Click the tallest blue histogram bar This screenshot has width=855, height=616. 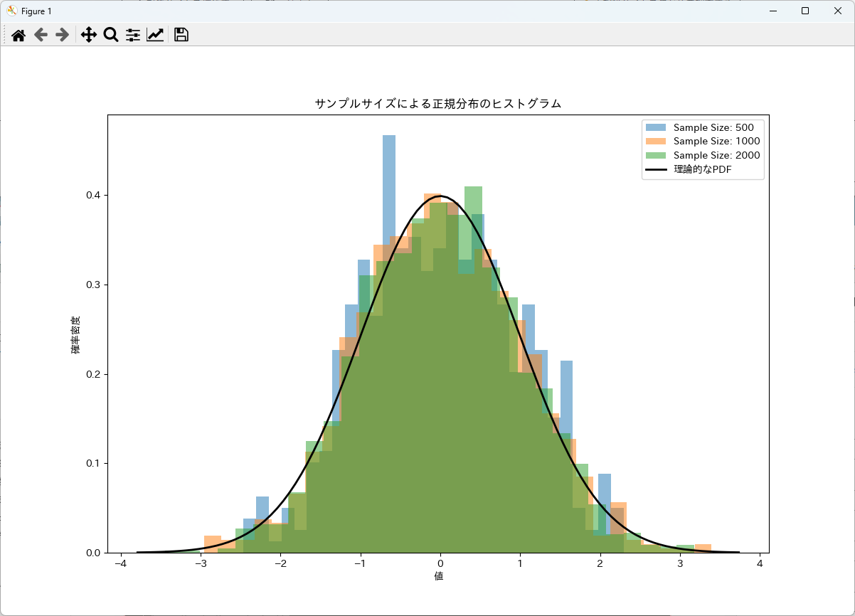(389, 185)
